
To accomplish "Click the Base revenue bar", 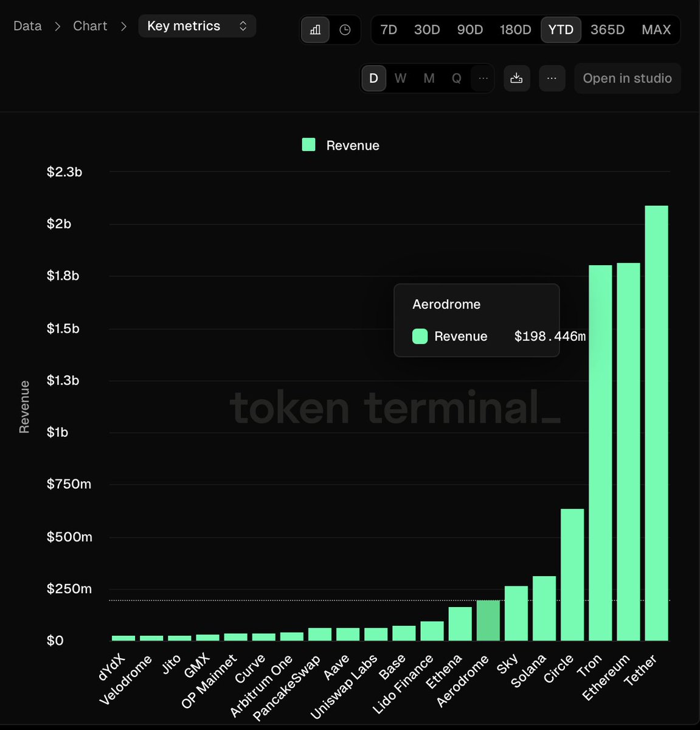I will coord(404,633).
